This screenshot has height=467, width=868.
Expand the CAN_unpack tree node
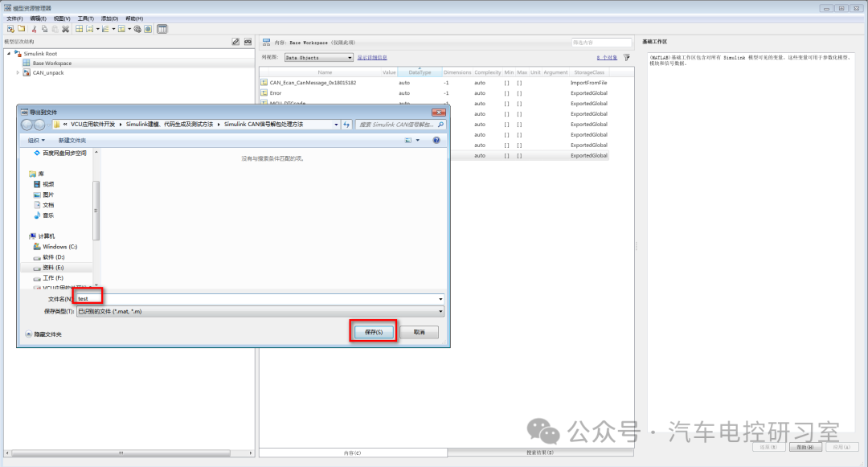click(18, 72)
